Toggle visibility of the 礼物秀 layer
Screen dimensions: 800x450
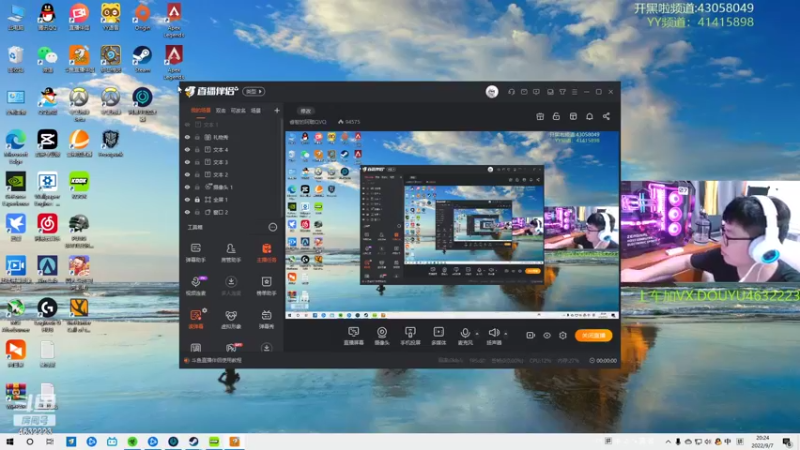(x=187, y=137)
